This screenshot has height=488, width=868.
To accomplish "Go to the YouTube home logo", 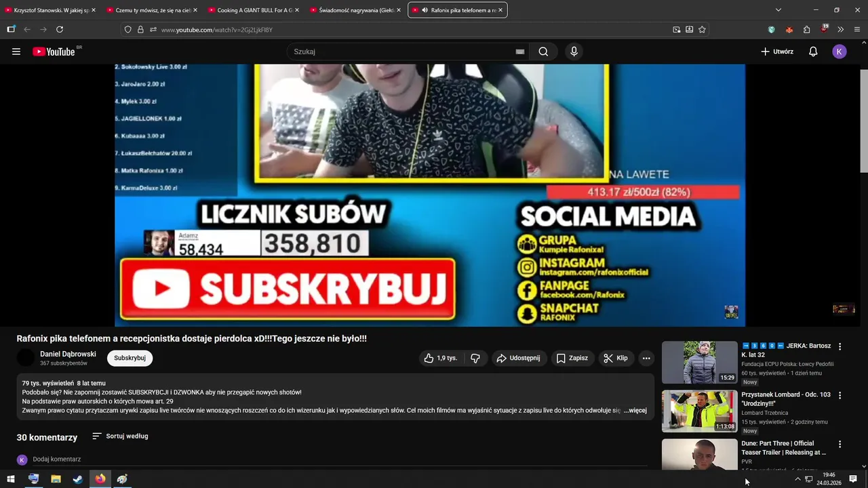I will pyautogui.click(x=54, y=52).
